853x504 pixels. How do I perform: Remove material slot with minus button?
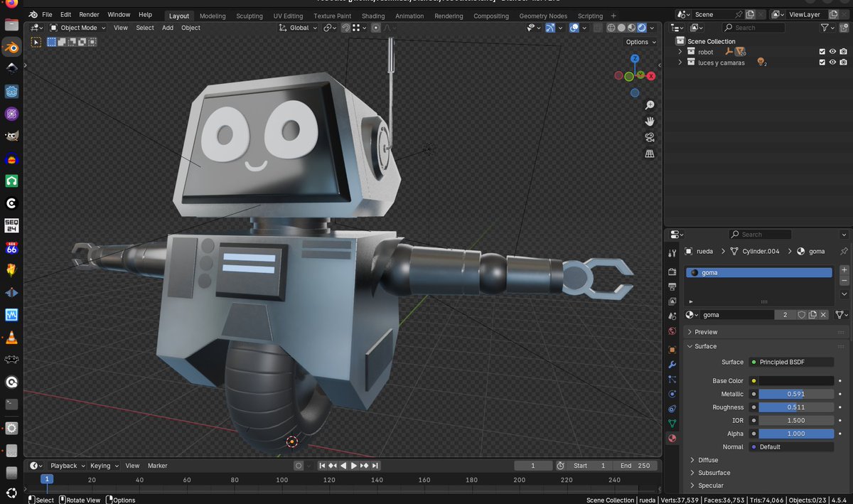(844, 281)
